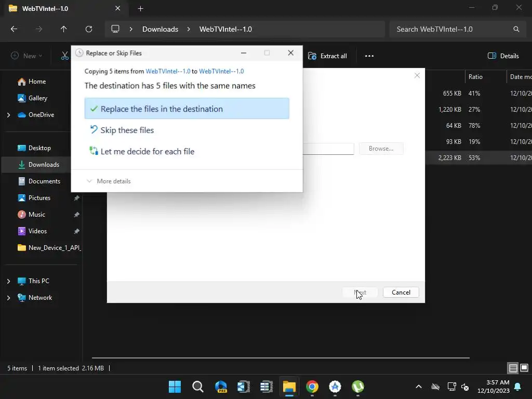532x399 pixels.
Task: Expand the Network tree node
Action: (8, 298)
